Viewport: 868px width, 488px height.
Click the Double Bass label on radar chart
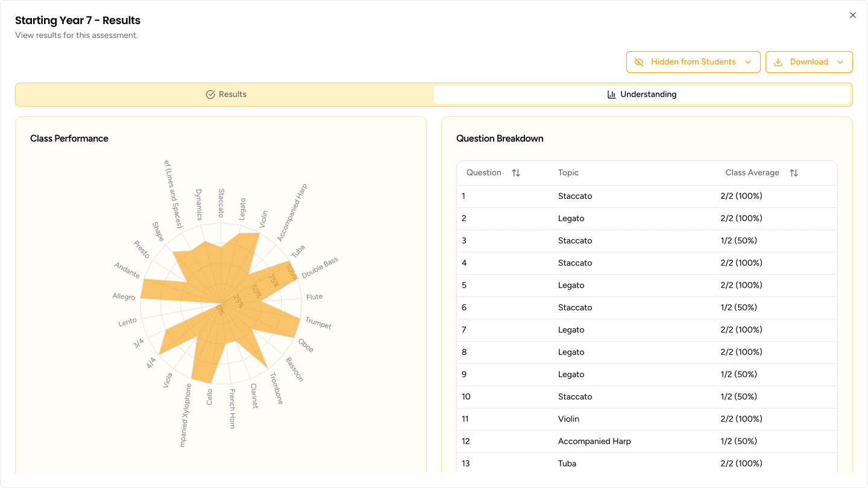[320, 267]
